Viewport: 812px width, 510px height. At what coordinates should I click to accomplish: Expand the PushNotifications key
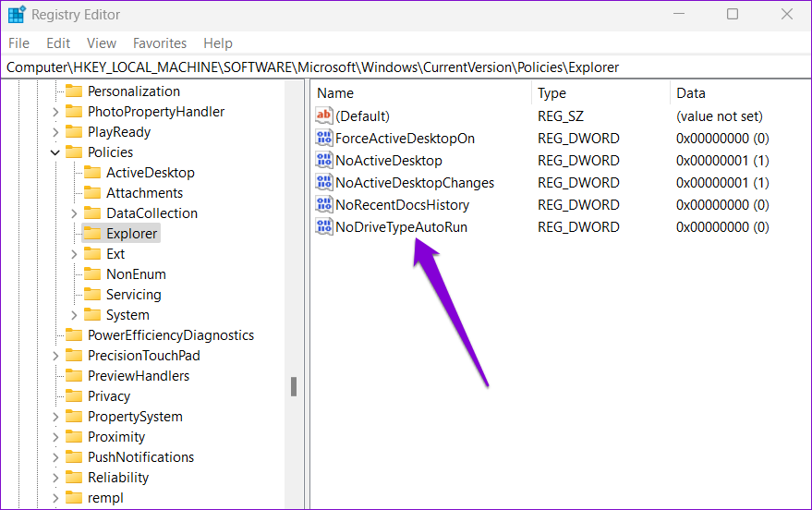click(x=55, y=457)
